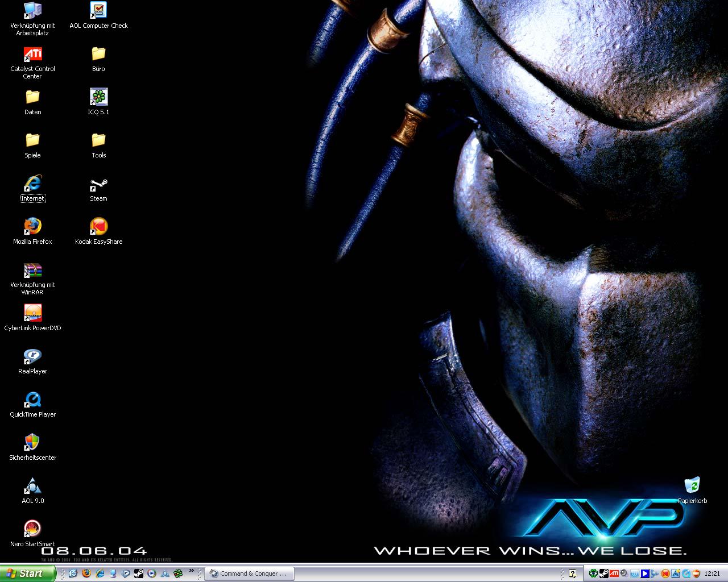Viewport: 728px width, 582px height.
Task: Select the Sicherheitscenter shield icon
Action: (x=32, y=443)
